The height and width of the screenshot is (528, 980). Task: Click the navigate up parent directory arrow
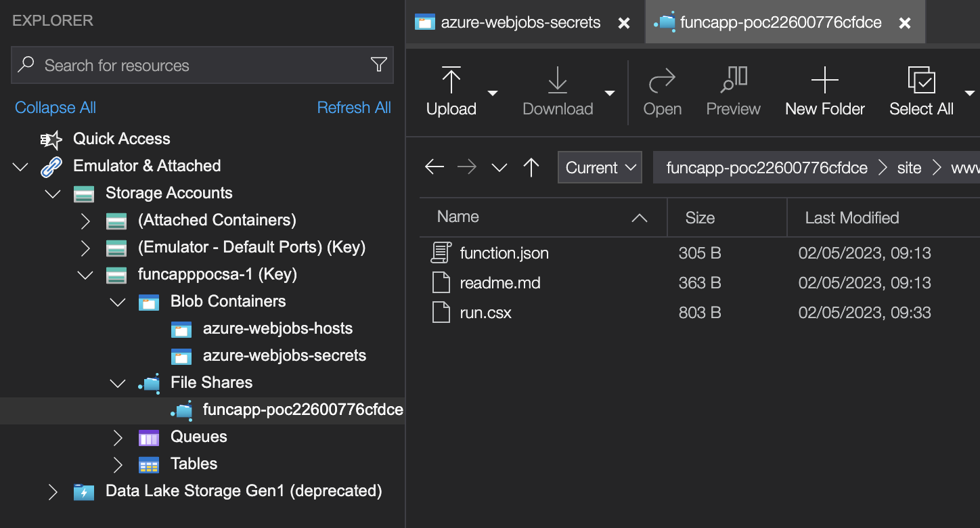[x=532, y=167]
